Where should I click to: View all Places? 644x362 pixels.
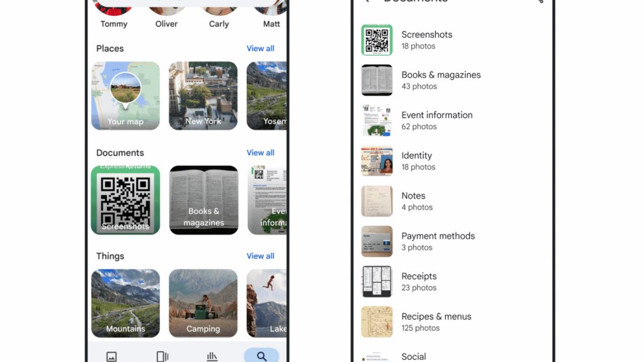[260, 48]
